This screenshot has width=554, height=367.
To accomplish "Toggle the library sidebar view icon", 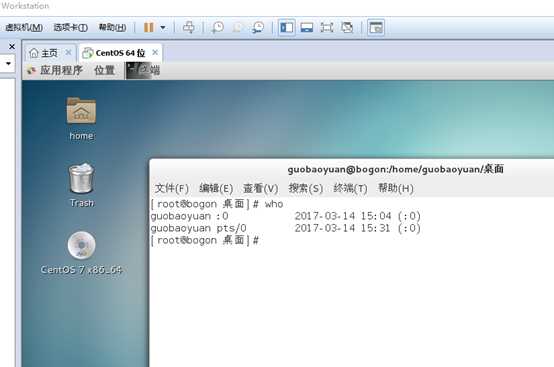I will coord(287,28).
